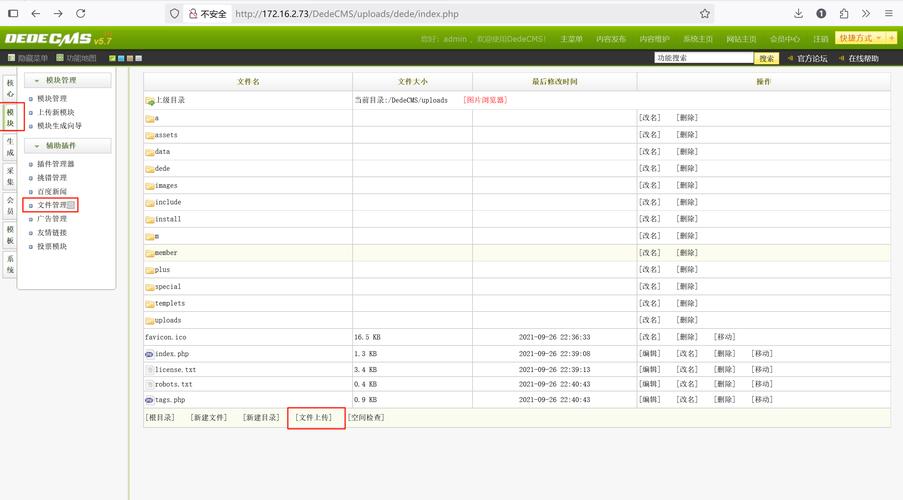Collapse the 辅助插件 section header
The height and width of the screenshot is (500, 903).
[x=66, y=146]
